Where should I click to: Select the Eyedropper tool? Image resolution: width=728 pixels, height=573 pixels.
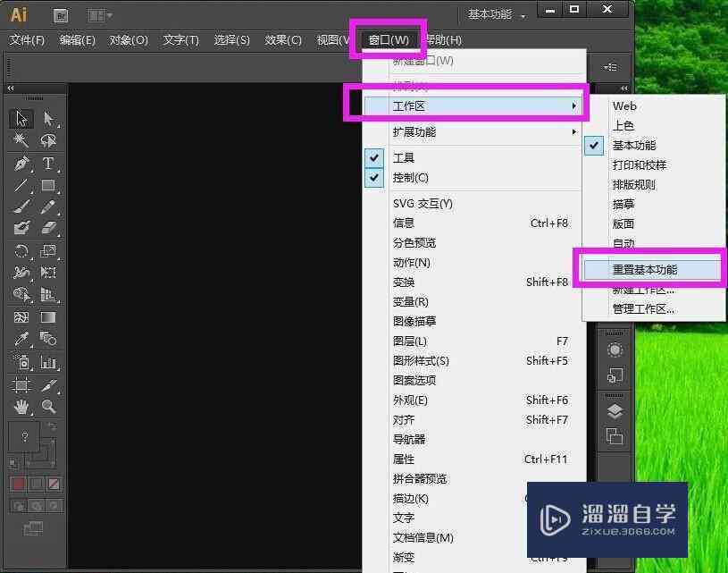click(x=21, y=339)
